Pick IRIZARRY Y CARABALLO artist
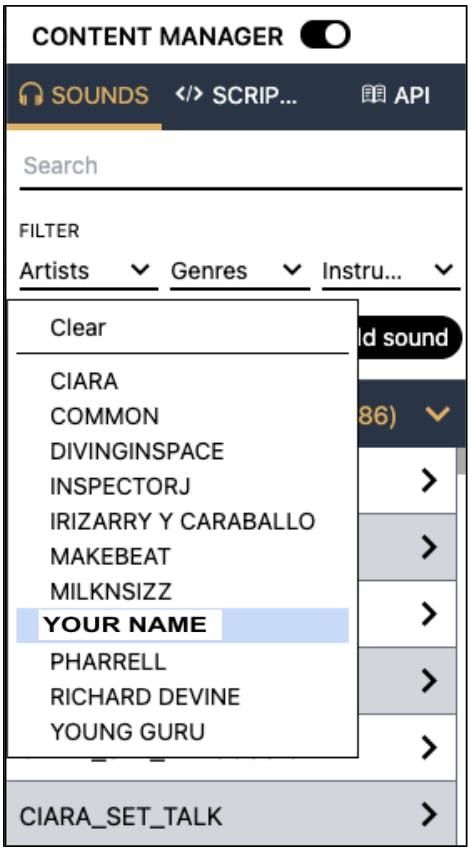This screenshot has width=476, height=852. (182, 522)
